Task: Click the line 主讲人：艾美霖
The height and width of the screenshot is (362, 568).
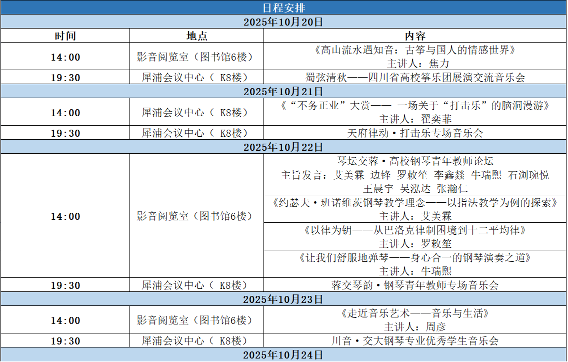Action: pos(415,216)
